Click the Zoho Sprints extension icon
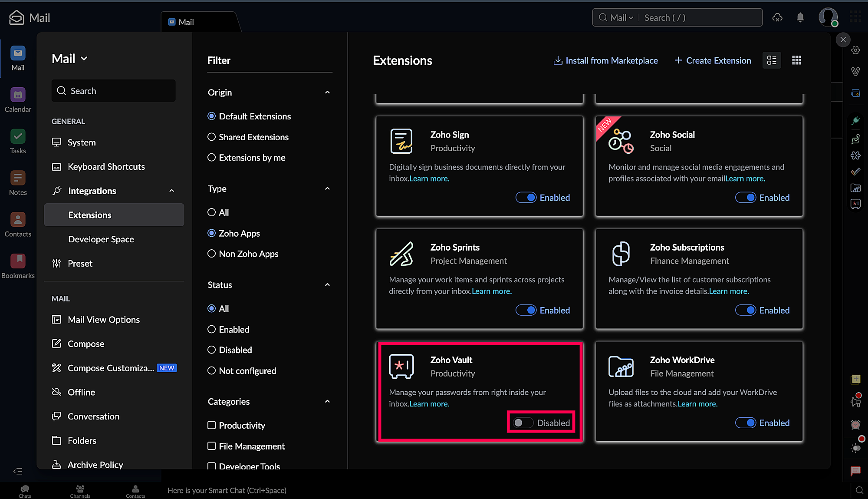The width and height of the screenshot is (868, 499). point(401,254)
